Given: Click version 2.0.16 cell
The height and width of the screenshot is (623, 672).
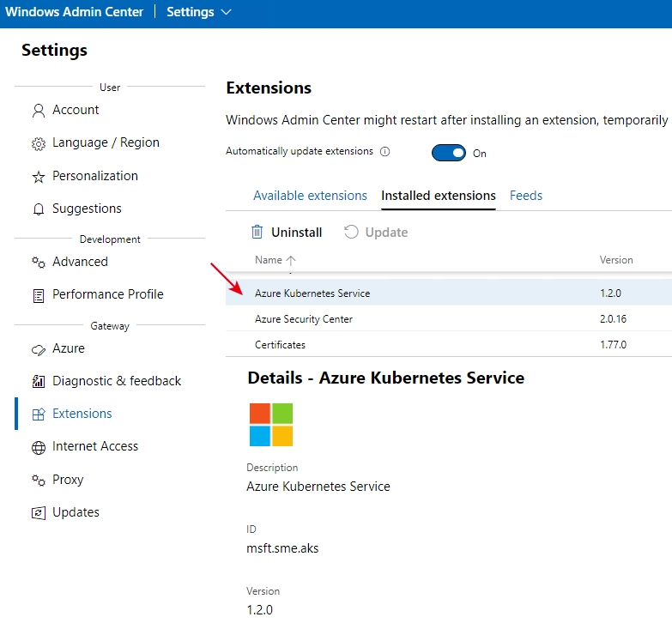Looking at the screenshot, I should pos(613,318).
